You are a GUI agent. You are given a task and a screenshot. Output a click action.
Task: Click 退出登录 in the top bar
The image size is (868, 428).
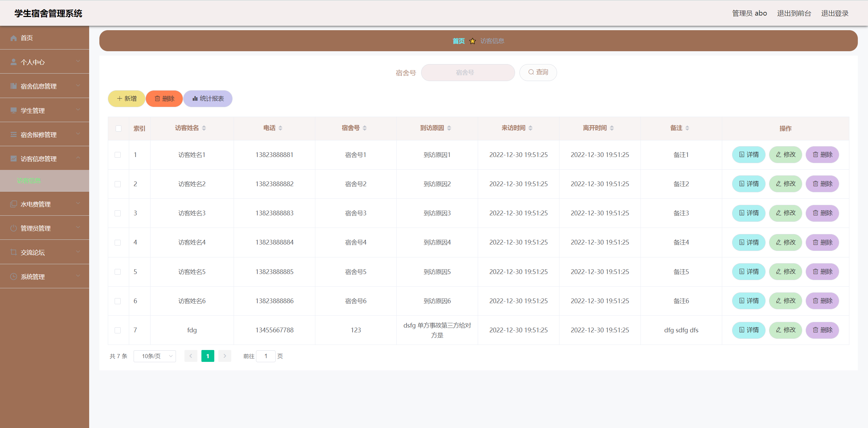[834, 14]
